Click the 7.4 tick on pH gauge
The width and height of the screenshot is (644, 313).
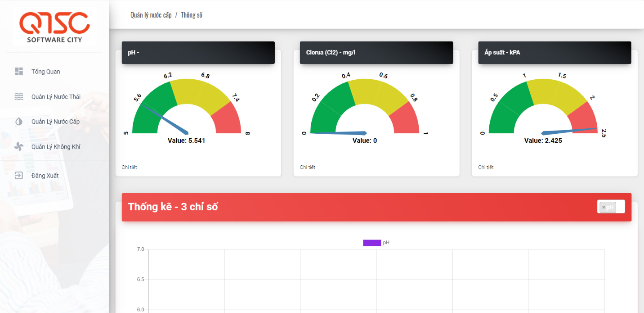(x=236, y=98)
